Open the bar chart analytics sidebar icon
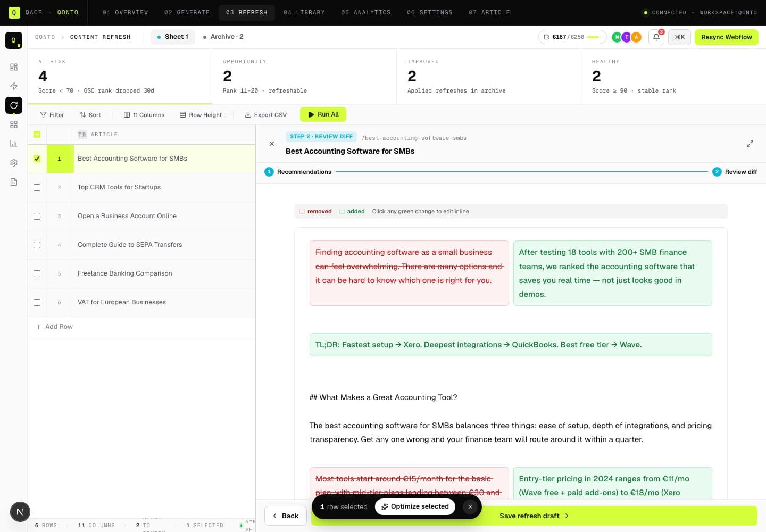This screenshot has width=766, height=532. pos(14,144)
